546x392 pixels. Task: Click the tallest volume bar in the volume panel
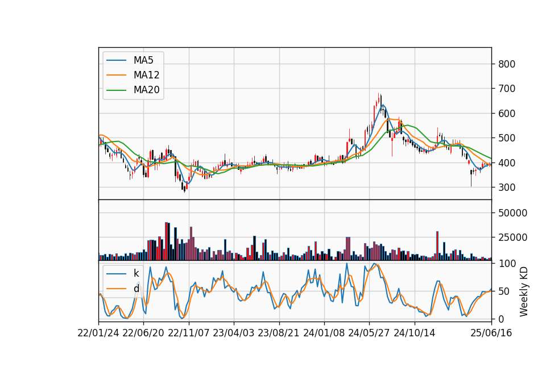point(166,241)
